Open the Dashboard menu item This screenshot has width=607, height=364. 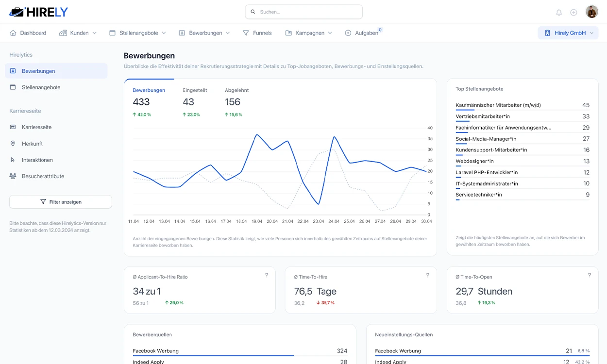(28, 33)
